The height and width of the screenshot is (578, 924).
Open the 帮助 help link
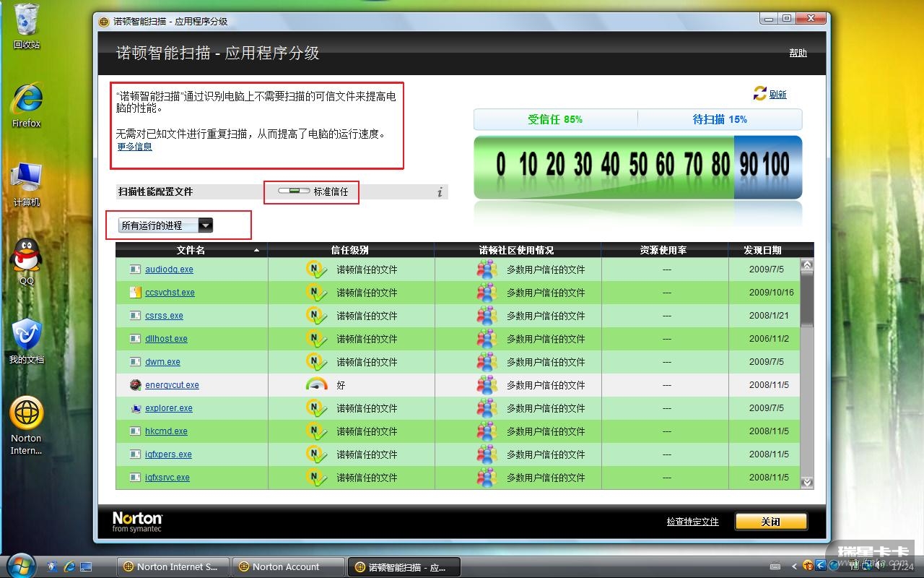798,53
